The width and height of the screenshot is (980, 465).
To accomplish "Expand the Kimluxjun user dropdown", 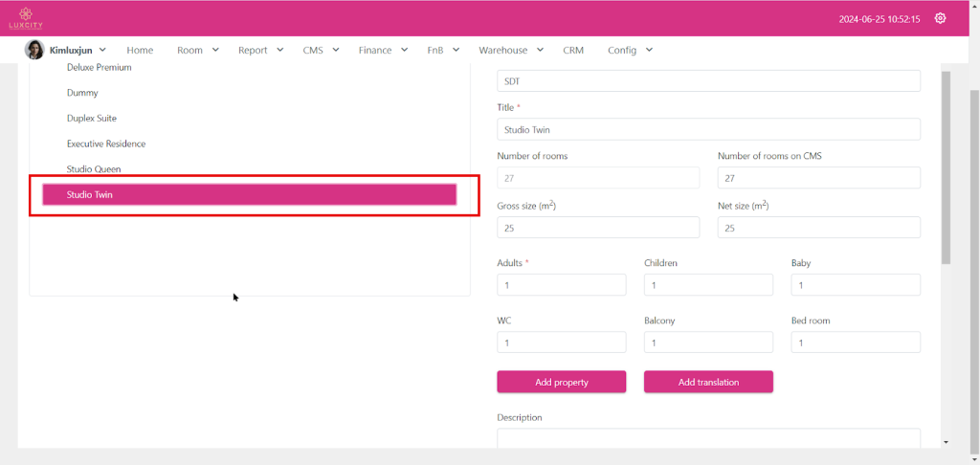I will (x=102, y=50).
